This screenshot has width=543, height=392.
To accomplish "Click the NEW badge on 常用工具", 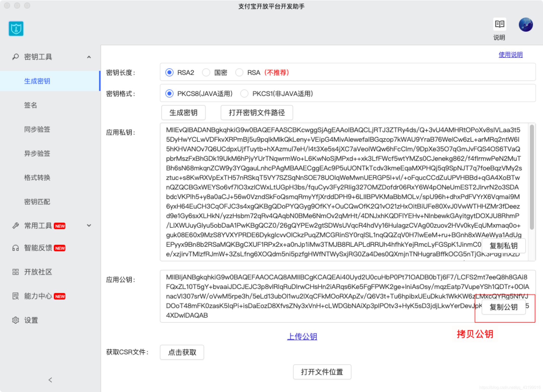I will (x=60, y=226).
